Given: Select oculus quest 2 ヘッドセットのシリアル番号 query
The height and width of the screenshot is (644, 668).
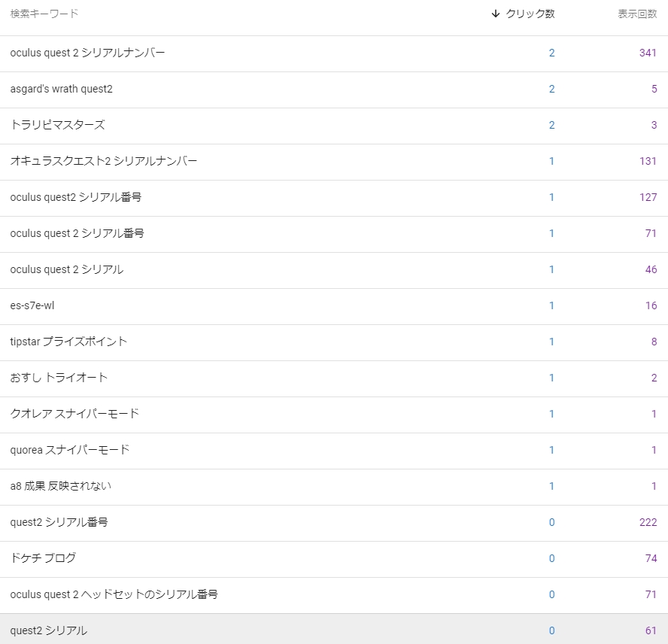Looking at the screenshot, I should pos(114,594).
